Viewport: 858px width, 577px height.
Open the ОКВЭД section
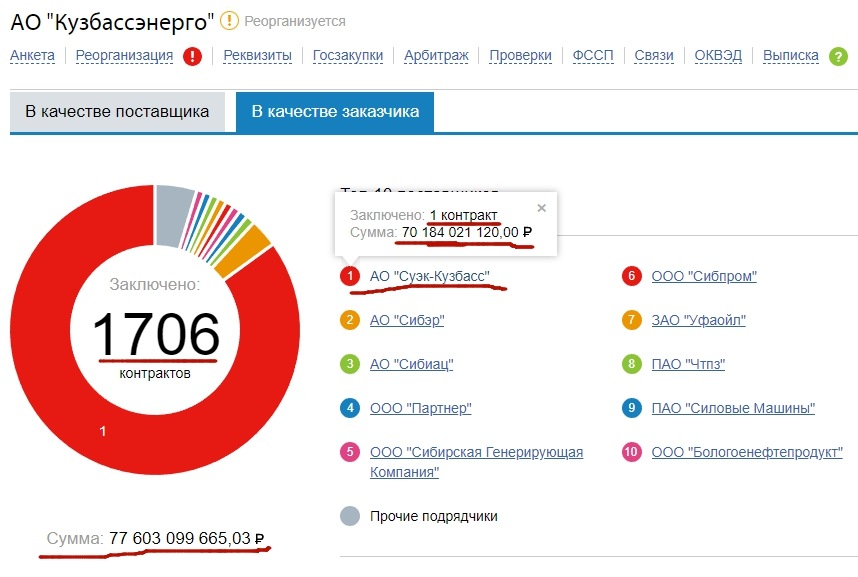pyautogui.click(x=718, y=55)
